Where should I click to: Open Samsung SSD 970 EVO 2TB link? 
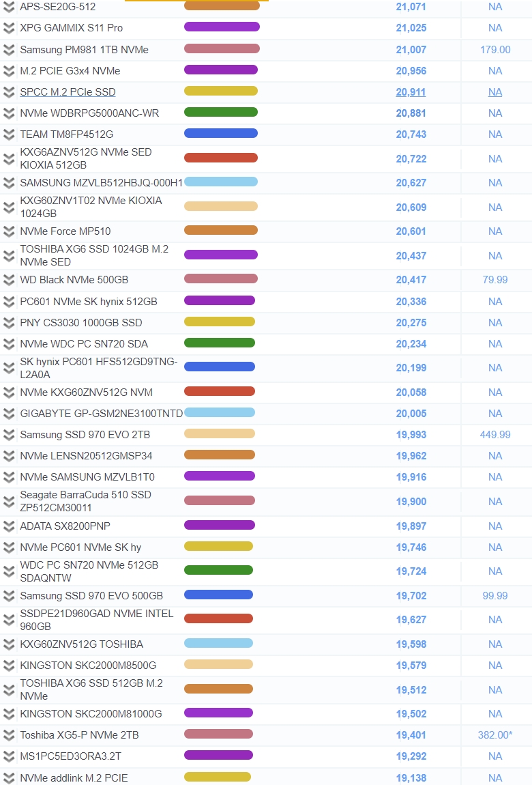[x=85, y=435]
